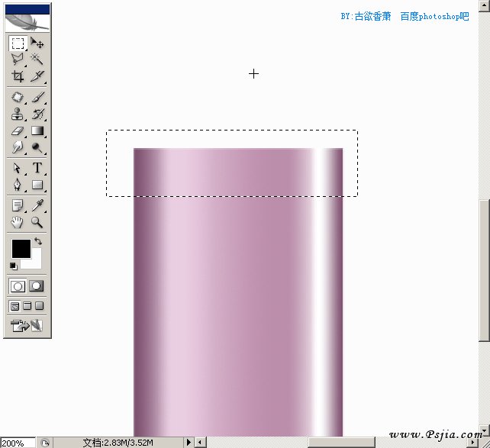Select the History Brush tool
This screenshot has height=448, width=490.
coord(37,114)
